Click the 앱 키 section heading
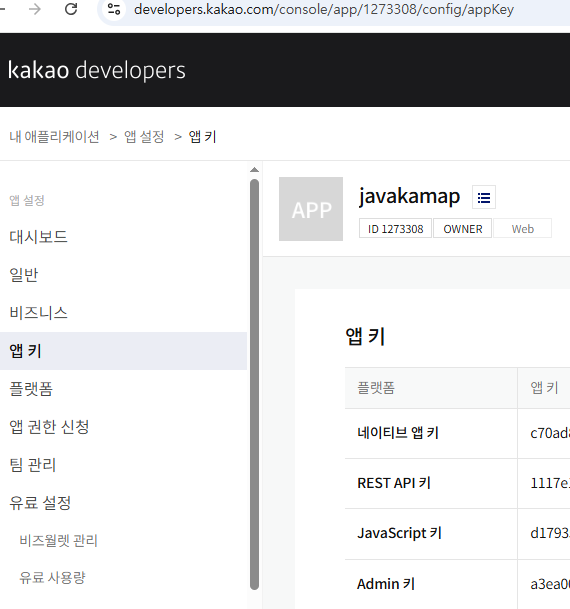Screen dimensions: 570x609 (365, 336)
